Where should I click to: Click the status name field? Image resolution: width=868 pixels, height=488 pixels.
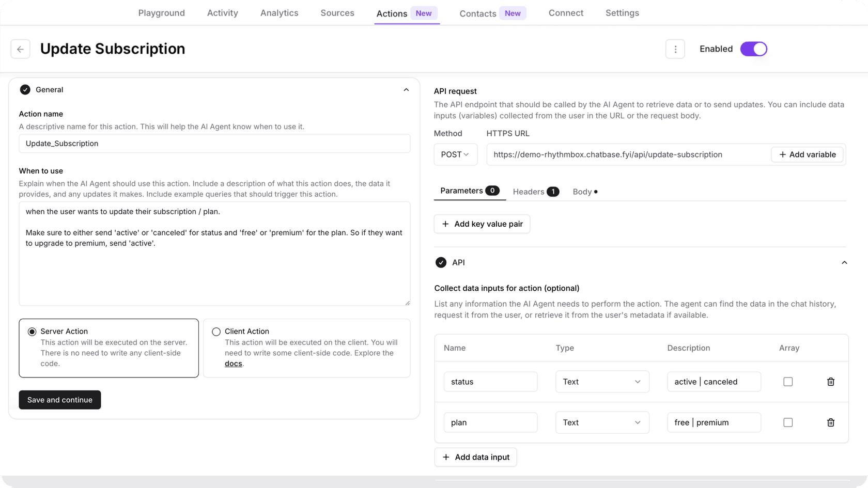490,382
